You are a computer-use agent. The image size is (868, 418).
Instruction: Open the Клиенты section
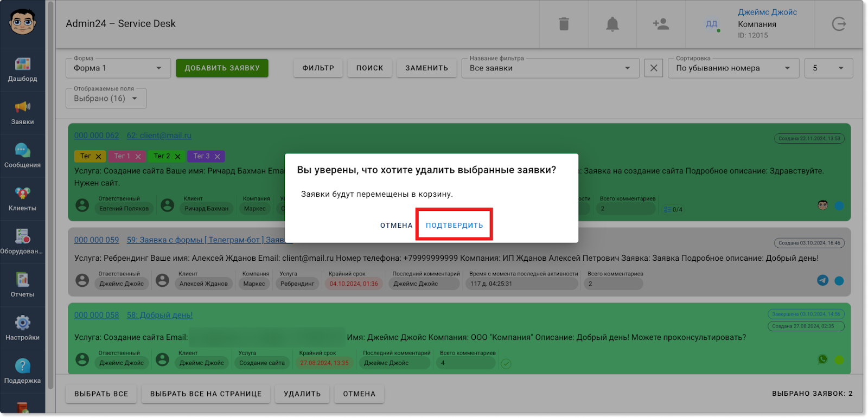pyautogui.click(x=22, y=199)
